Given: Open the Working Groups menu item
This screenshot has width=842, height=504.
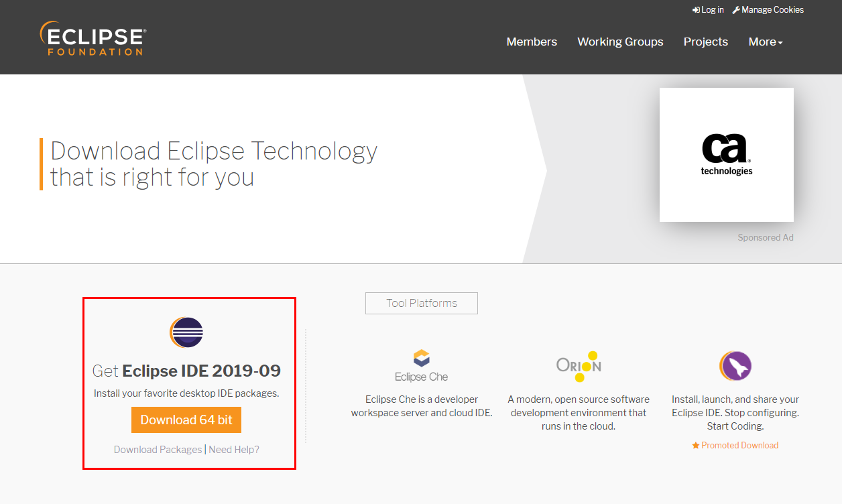Looking at the screenshot, I should [x=620, y=42].
